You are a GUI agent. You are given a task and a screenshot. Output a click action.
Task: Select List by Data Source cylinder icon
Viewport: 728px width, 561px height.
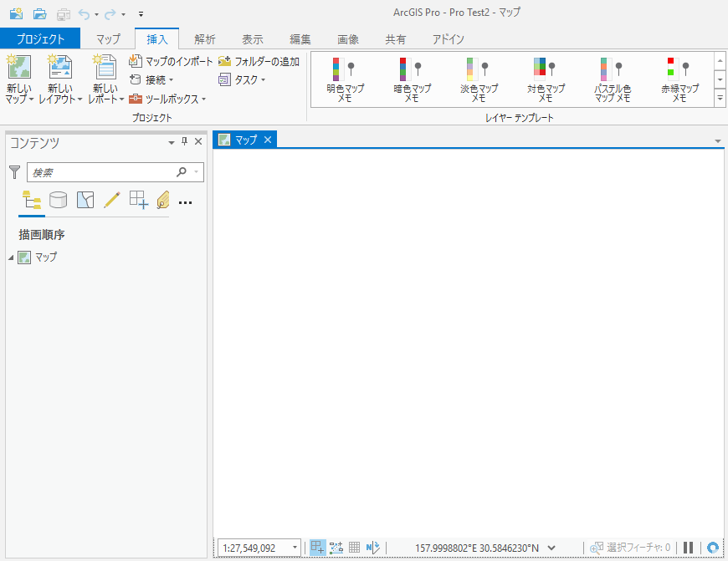coord(58,200)
